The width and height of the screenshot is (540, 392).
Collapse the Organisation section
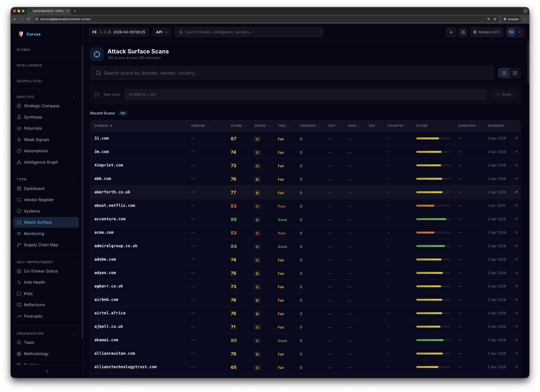[x=46, y=334]
